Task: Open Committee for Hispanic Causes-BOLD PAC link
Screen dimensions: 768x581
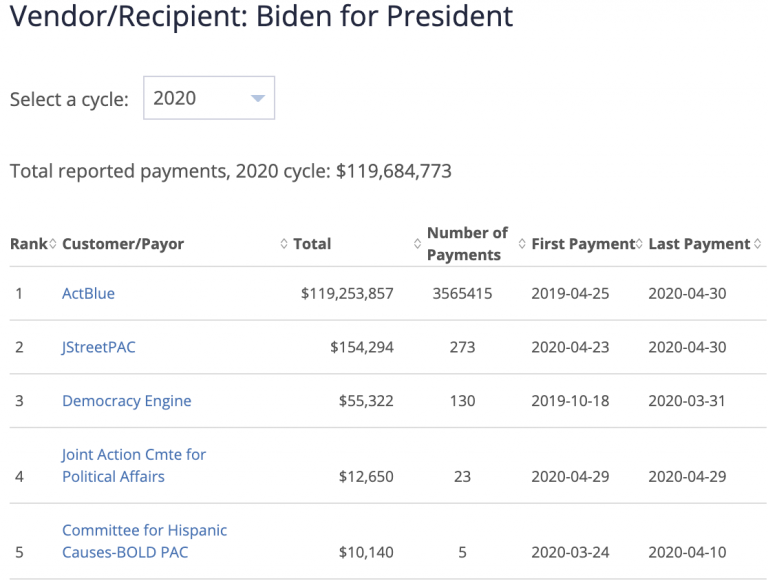Action: tap(144, 541)
